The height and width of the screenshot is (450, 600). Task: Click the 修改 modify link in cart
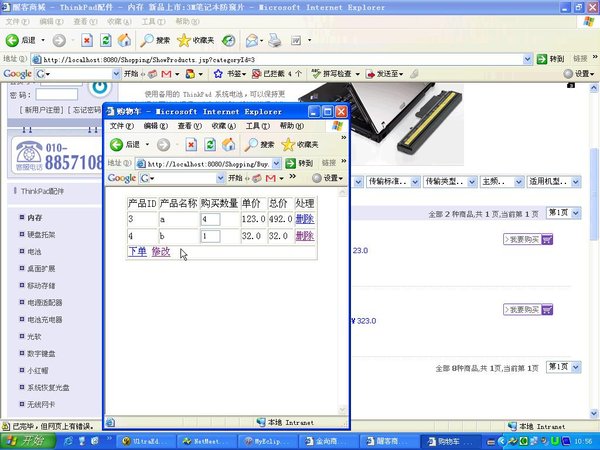(x=161, y=251)
